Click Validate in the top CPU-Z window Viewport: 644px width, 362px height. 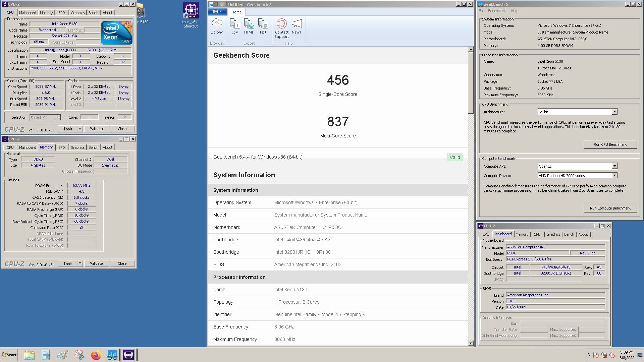(96, 129)
